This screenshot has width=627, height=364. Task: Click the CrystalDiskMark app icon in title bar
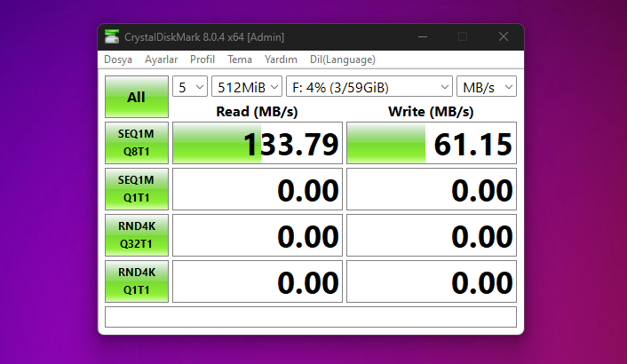112,36
